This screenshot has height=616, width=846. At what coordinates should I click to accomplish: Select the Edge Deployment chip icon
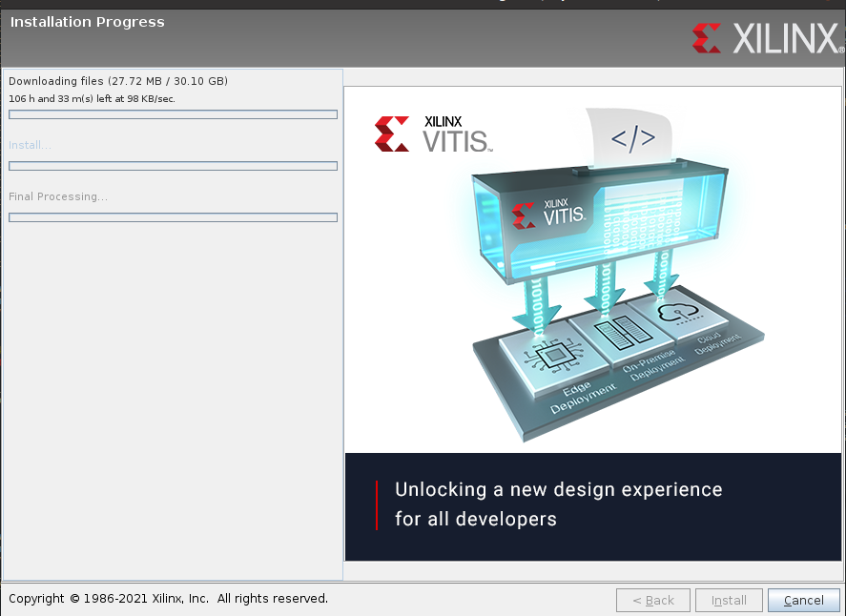(552, 358)
